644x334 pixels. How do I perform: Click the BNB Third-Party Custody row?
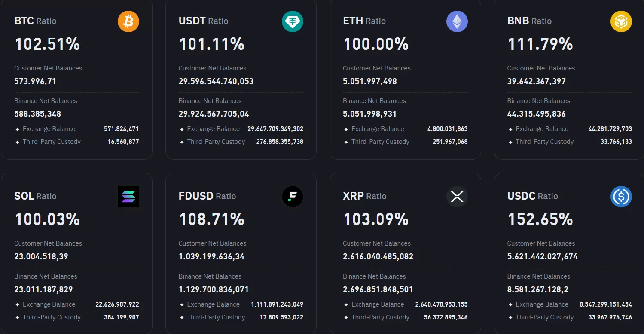pos(569,142)
